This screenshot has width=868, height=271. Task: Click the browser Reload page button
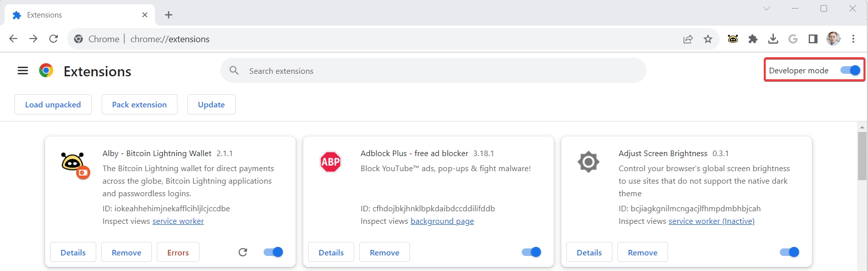pyautogui.click(x=54, y=39)
